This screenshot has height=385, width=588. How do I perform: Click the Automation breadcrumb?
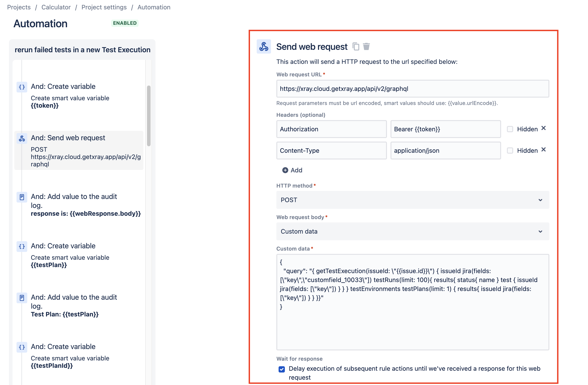[154, 7]
